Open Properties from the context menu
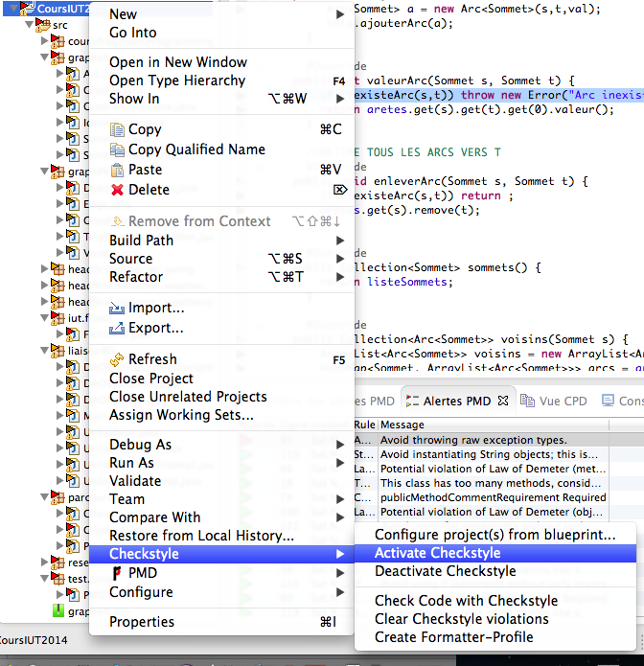The height and width of the screenshot is (666, 644). [142, 622]
